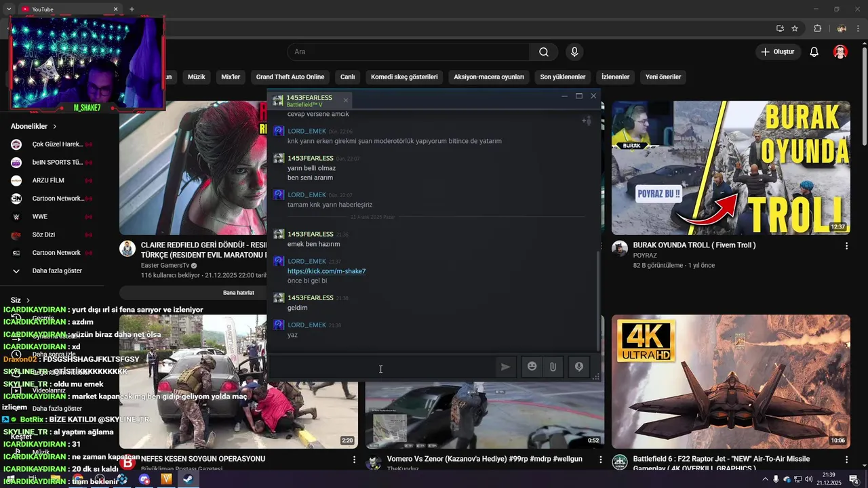This screenshot has height=488, width=868.
Task: Click the YouTube search field Ara
Action: 408,52
